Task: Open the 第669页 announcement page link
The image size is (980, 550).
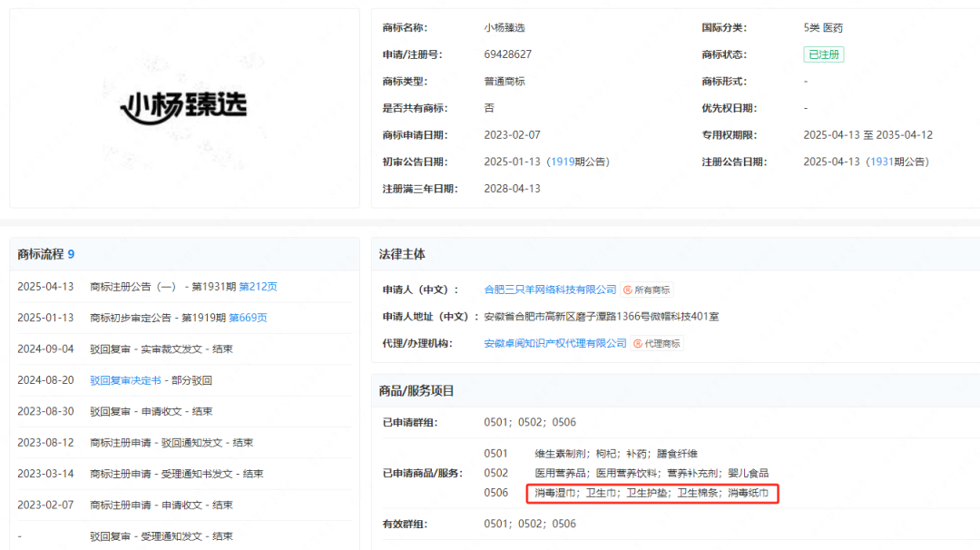Action: tap(248, 319)
